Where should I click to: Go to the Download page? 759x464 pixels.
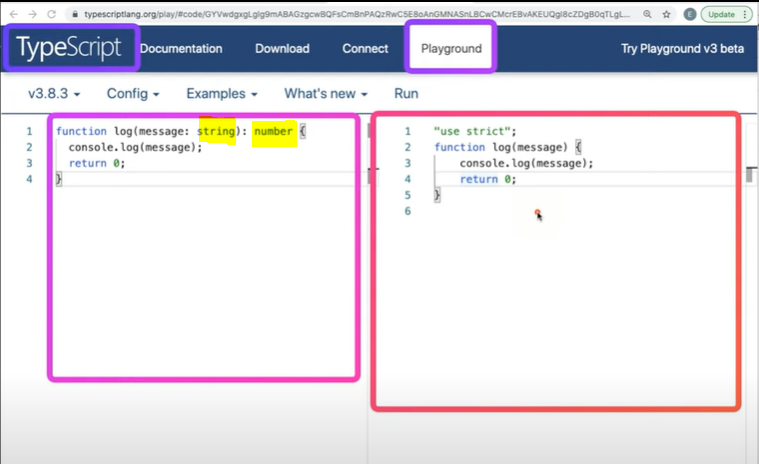(282, 48)
